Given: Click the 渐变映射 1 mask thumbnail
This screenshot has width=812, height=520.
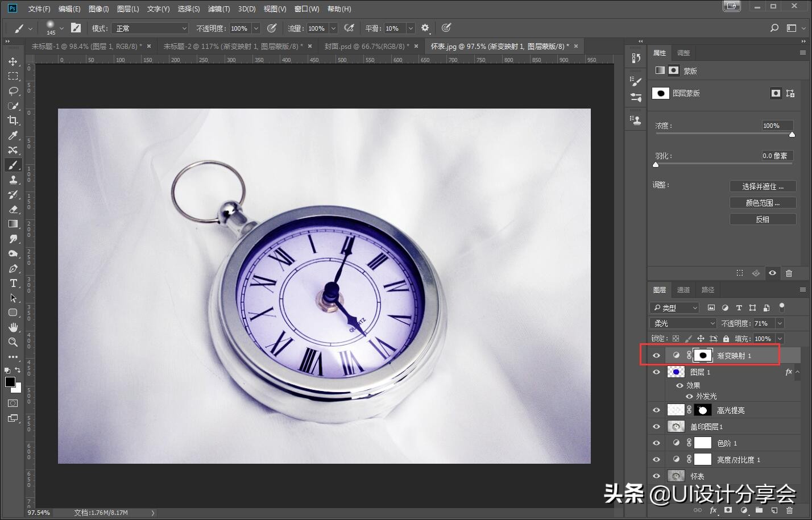Looking at the screenshot, I should tap(703, 355).
